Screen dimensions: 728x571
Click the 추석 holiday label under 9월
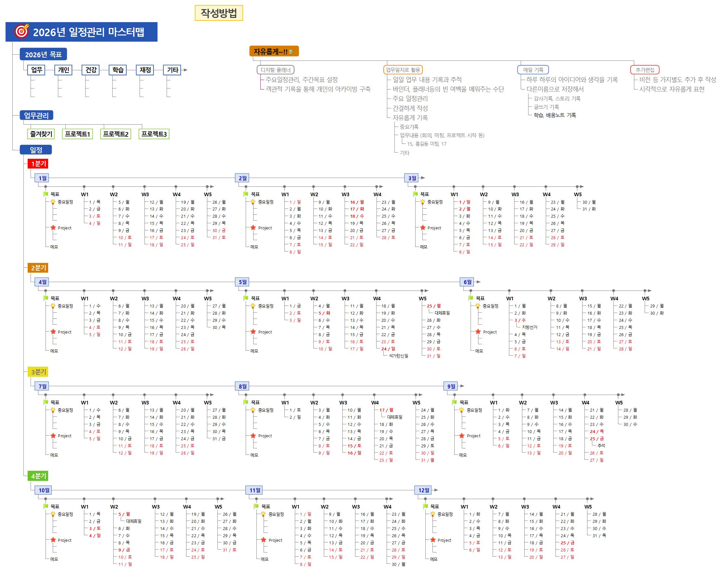pyautogui.click(x=601, y=446)
